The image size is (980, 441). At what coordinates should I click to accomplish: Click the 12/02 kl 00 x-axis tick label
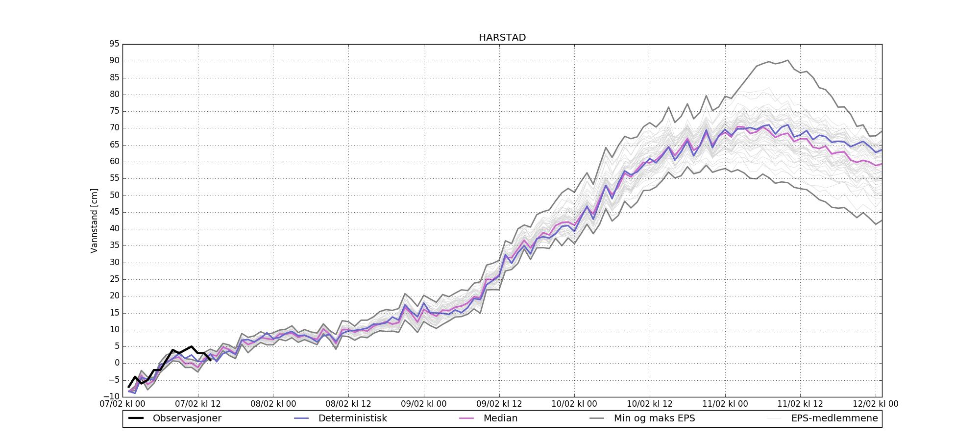click(876, 404)
